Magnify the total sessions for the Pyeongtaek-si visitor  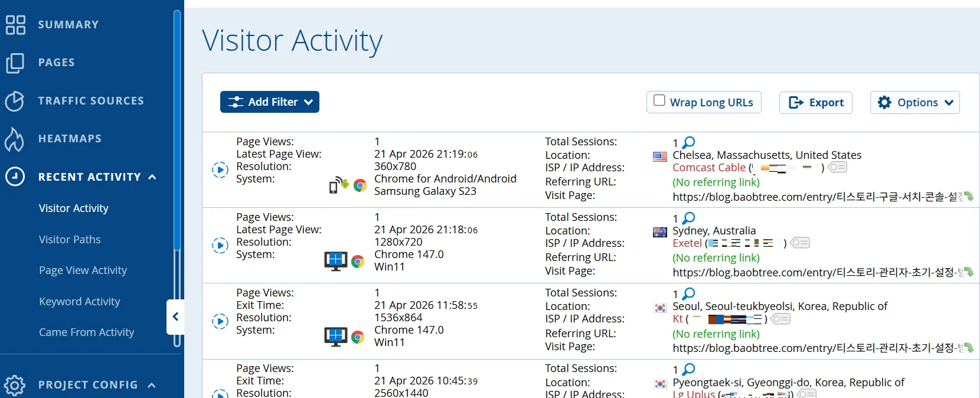(x=688, y=369)
